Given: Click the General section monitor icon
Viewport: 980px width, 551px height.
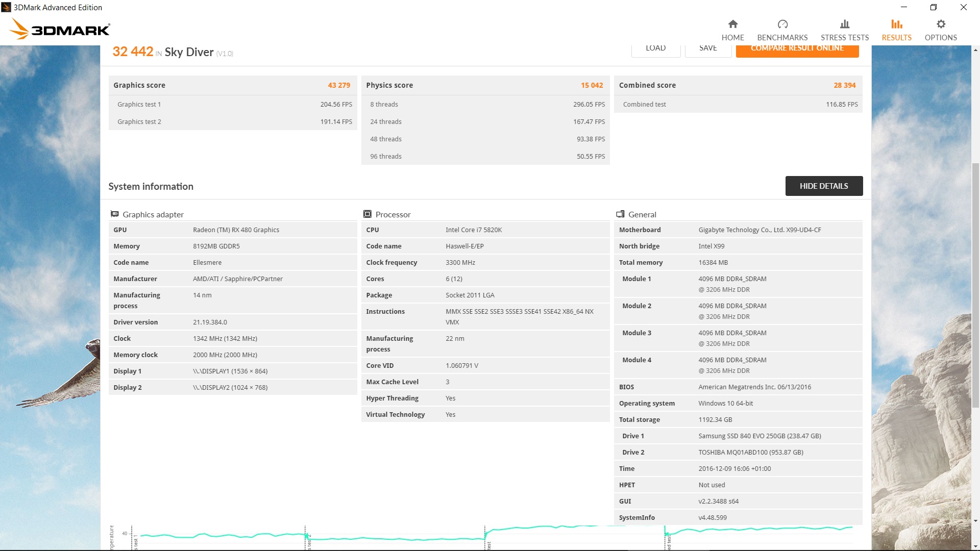Looking at the screenshot, I should (x=620, y=214).
